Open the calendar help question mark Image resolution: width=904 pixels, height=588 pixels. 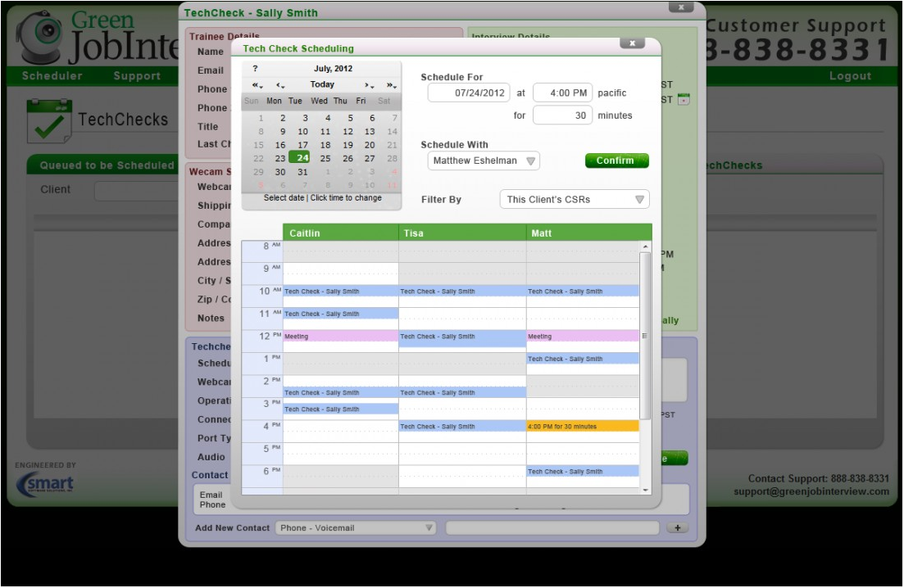pyautogui.click(x=255, y=69)
